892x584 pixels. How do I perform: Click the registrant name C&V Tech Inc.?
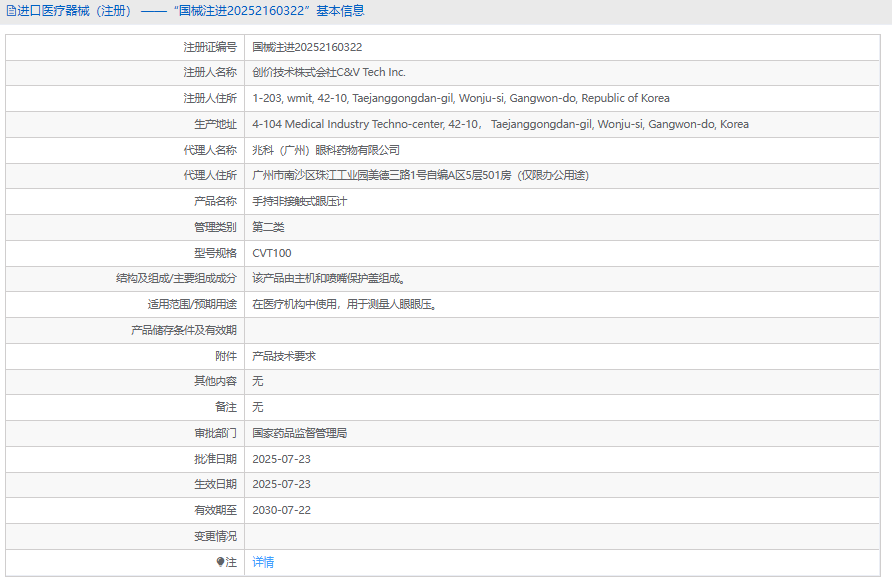coord(329,73)
